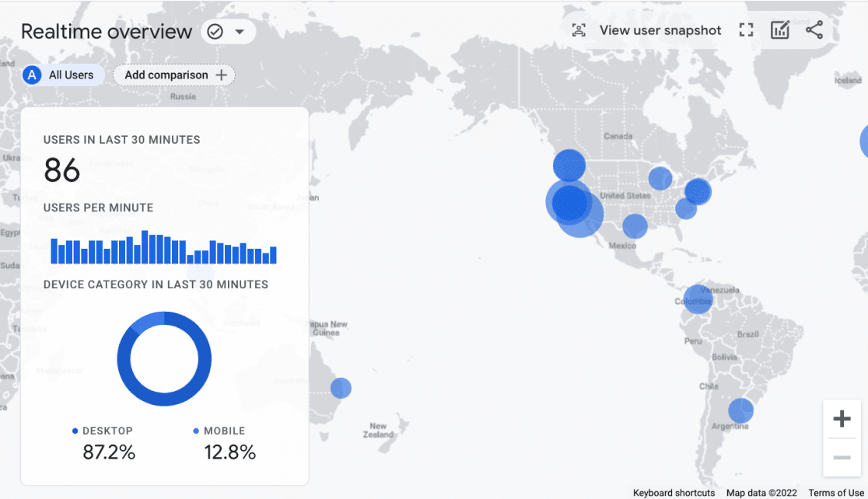Viewport: 868px width, 499px height.
Task: Open View user snapshot
Action: (660, 30)
